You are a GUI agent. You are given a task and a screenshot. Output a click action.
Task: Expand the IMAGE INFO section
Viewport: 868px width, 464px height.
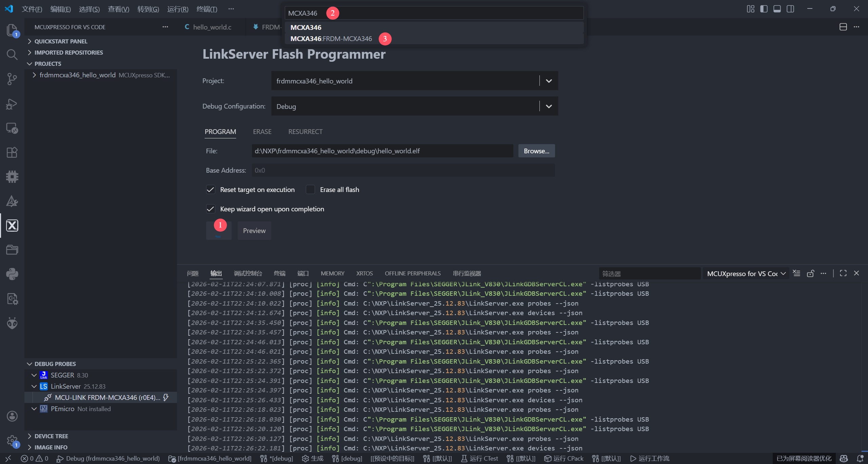coord(51,447)
